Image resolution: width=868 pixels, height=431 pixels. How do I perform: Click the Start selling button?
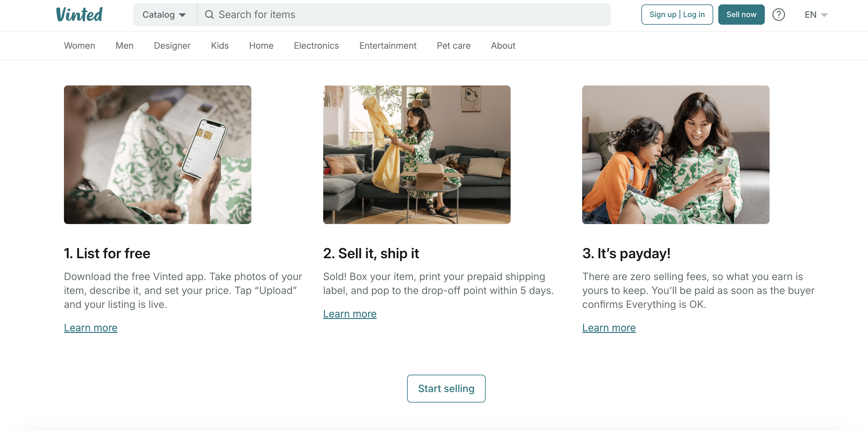coord(446,388)
